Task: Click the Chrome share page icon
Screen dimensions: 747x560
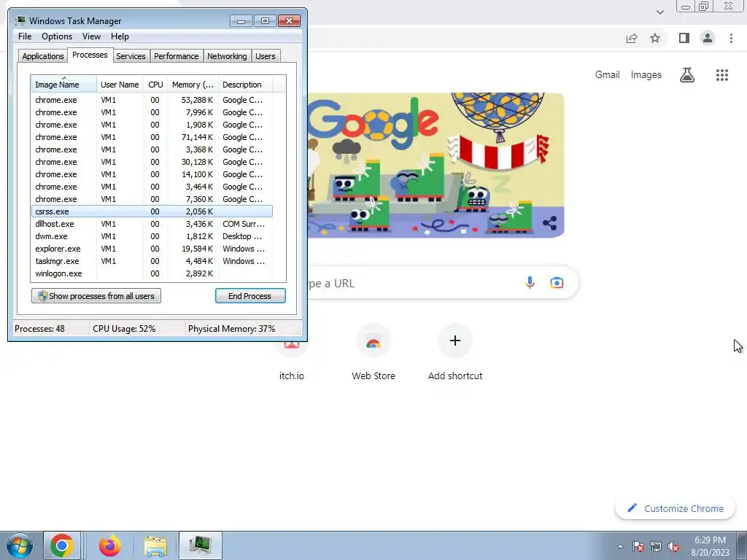Action: pyautogui.click(x=632, y=38)
